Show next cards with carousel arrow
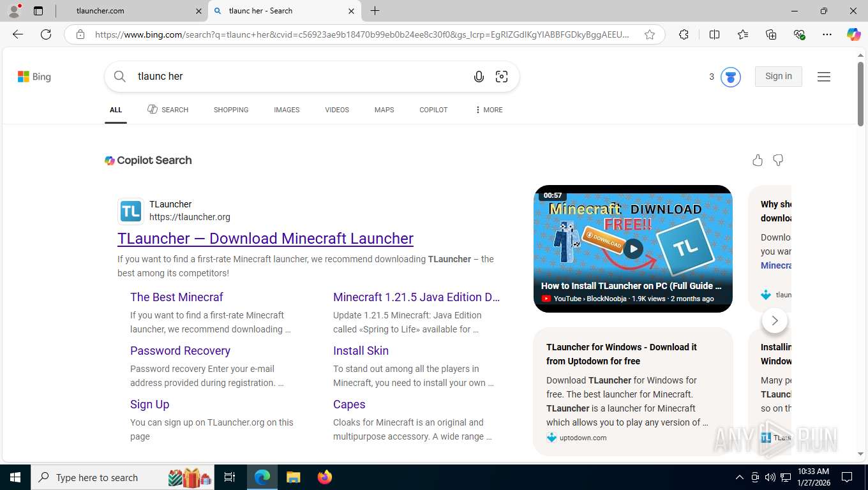Image resolution: width=868 pixels, height=490 pixels. click(775, 320)
